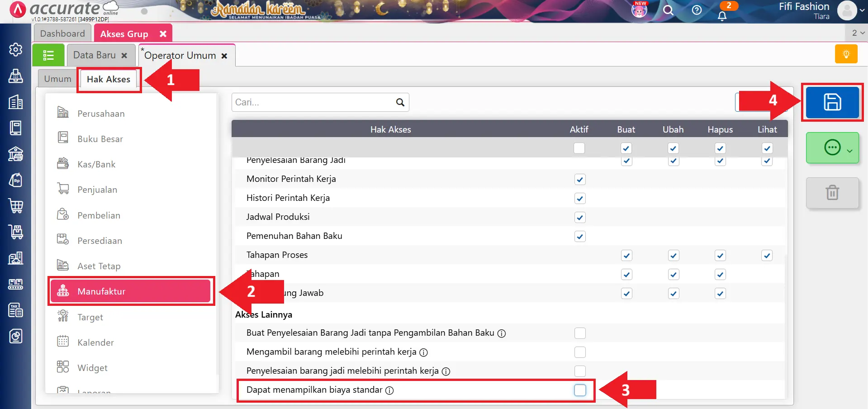Screen dimensions: 868x409
Task: Switch to the Umum tab
Action: point(57,79)
